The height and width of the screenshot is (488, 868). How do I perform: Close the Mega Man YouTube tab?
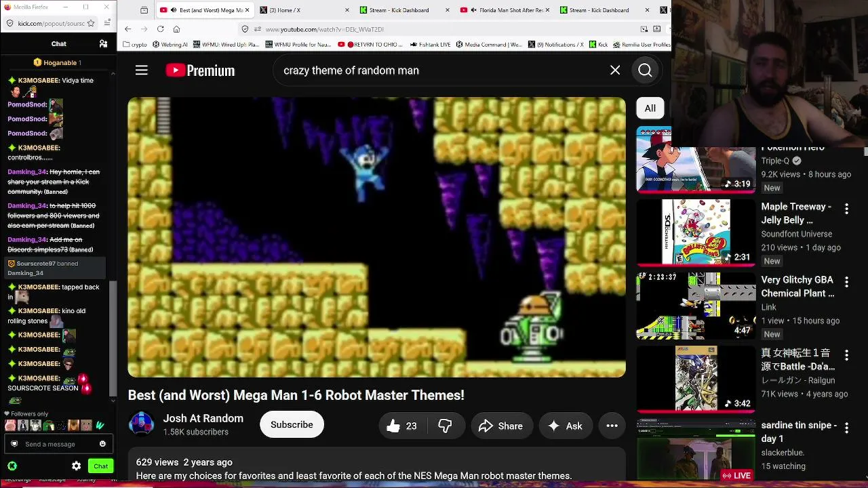click(247, 10)
